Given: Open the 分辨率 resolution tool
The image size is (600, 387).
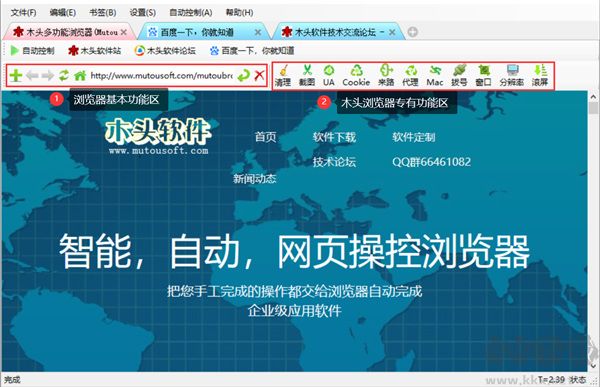Looking at the screenshot, I should (512, 75).
